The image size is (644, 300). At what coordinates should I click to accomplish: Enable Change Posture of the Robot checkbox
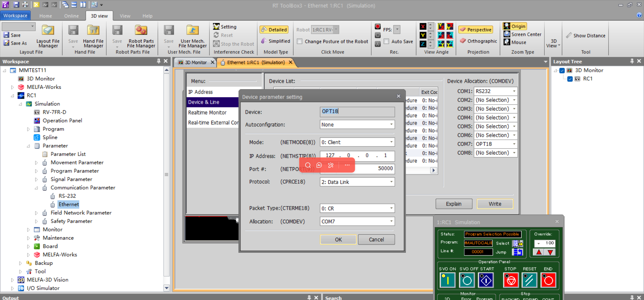click(x=300, y=42)
